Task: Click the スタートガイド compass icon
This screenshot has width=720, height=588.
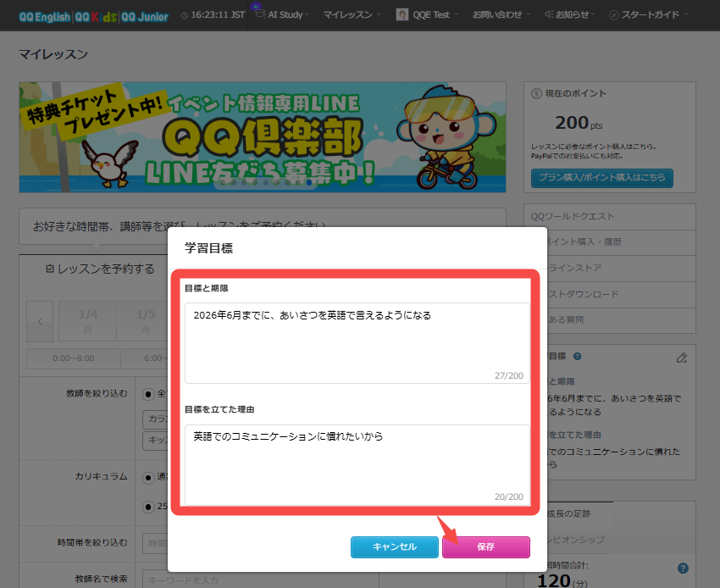Action: point(614,15)
